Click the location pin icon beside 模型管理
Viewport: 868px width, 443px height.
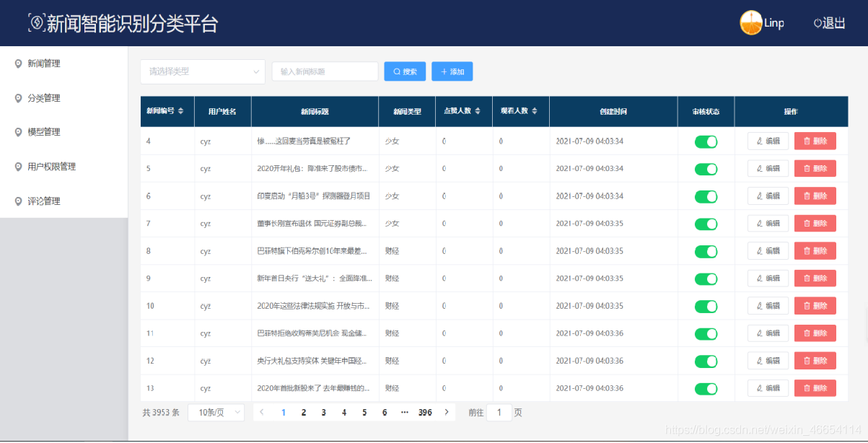pos(18,132)
